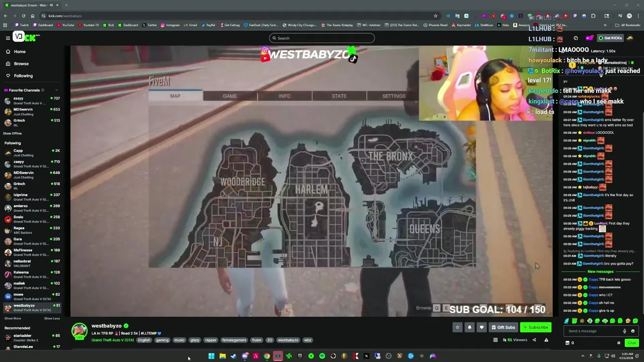Click the browser home button
Viewport: 644px width, 362px height.
point(33,16)
